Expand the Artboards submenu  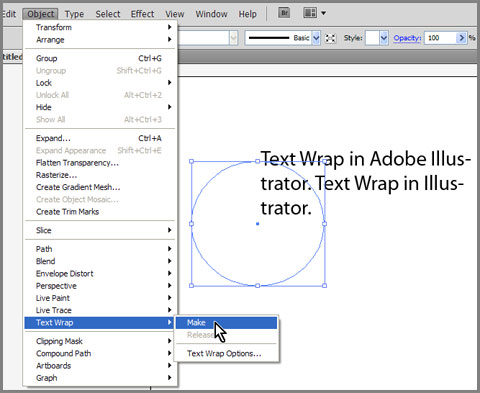(x=100, y=366)
